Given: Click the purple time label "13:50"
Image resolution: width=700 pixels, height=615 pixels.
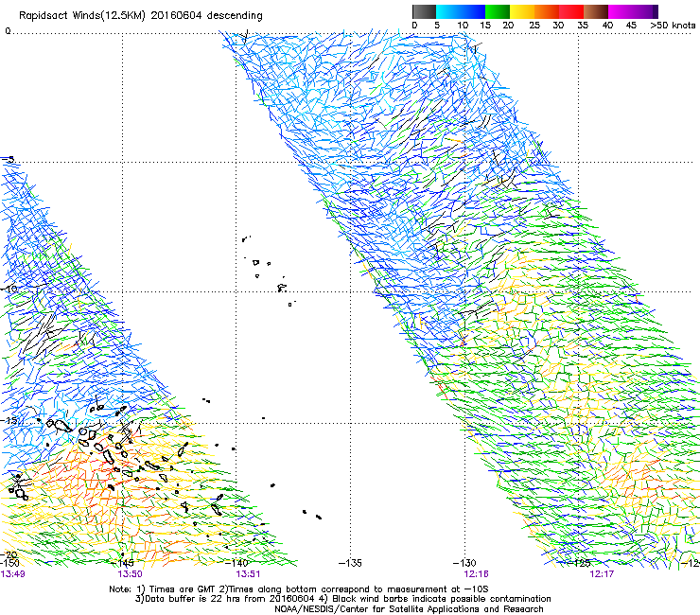Looking at the screenshot, I should (130, 574).
